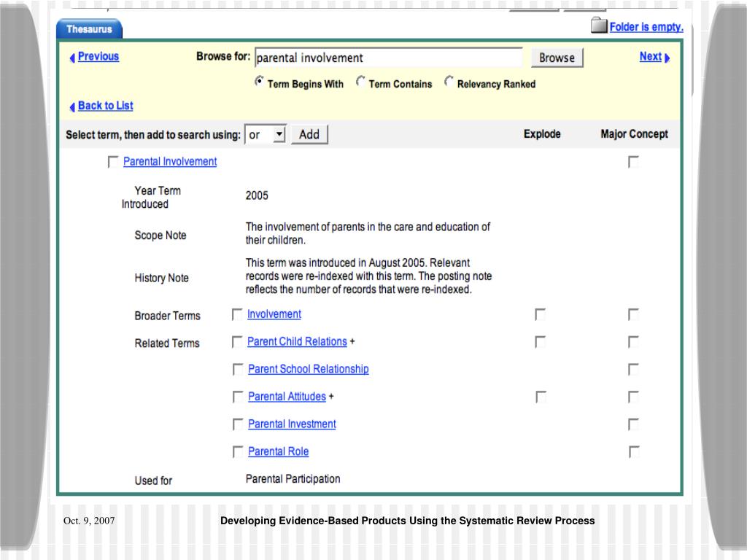Tick Major Concept for Involvement
Viewport: 747px width, 560px height.
point(633,314)
